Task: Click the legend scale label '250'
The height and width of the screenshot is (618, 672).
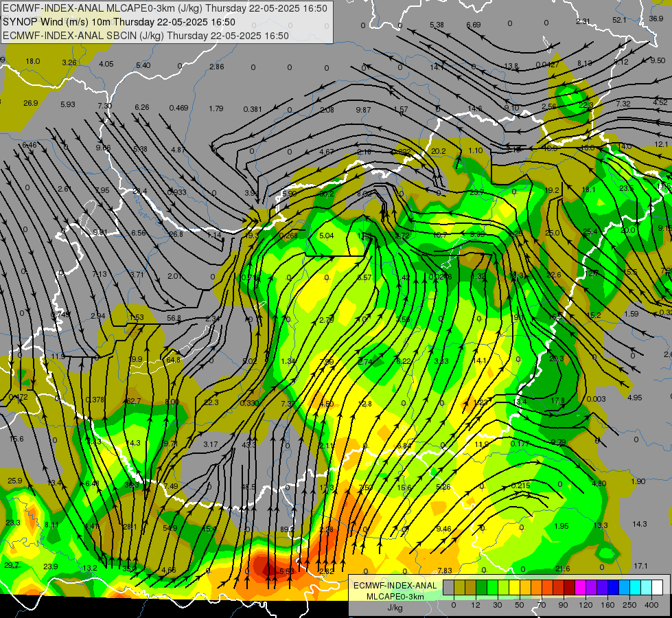Action: pyautogui.click(x=629, y=605)
